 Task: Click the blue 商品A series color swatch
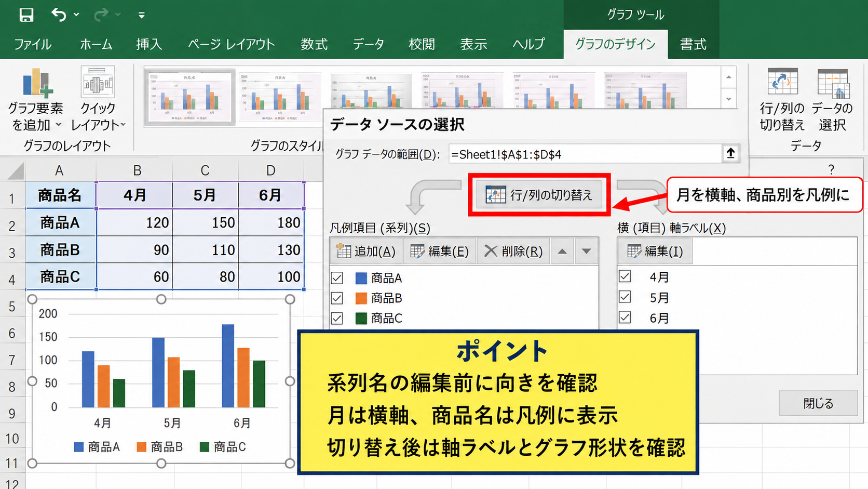[361, 279]
